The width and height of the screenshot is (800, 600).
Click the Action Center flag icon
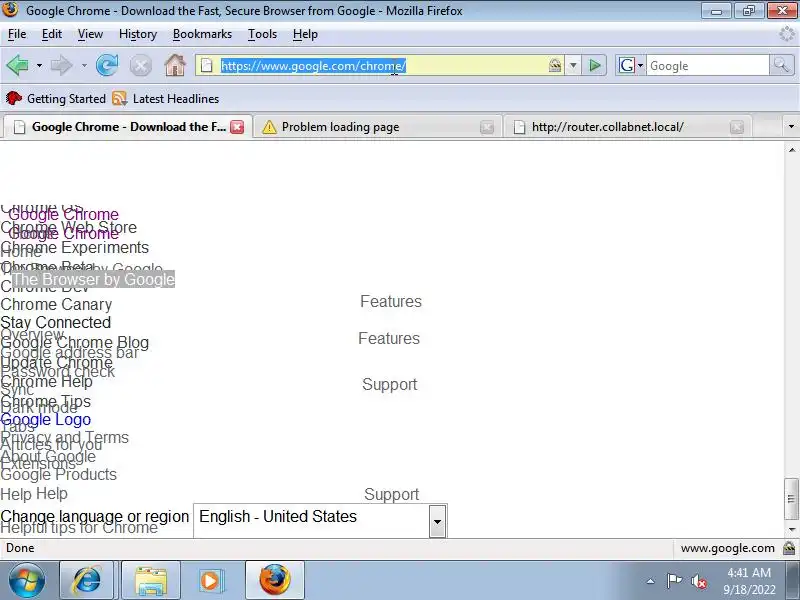tap(674, 581)
